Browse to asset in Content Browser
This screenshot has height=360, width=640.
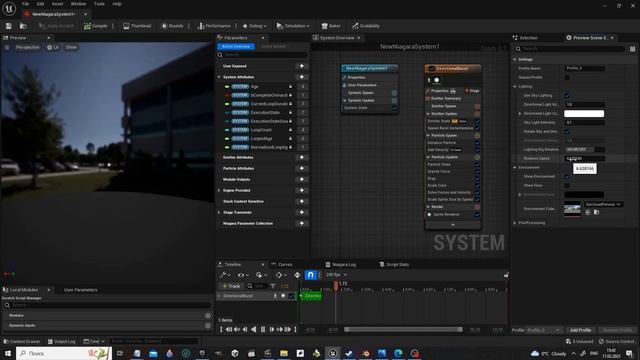(23, 26)
